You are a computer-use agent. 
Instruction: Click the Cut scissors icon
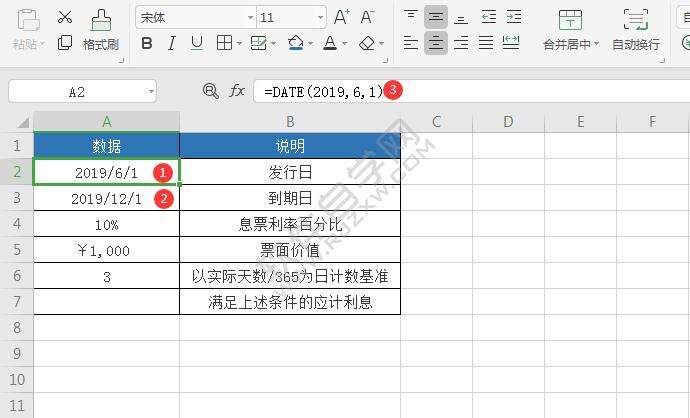65,17
